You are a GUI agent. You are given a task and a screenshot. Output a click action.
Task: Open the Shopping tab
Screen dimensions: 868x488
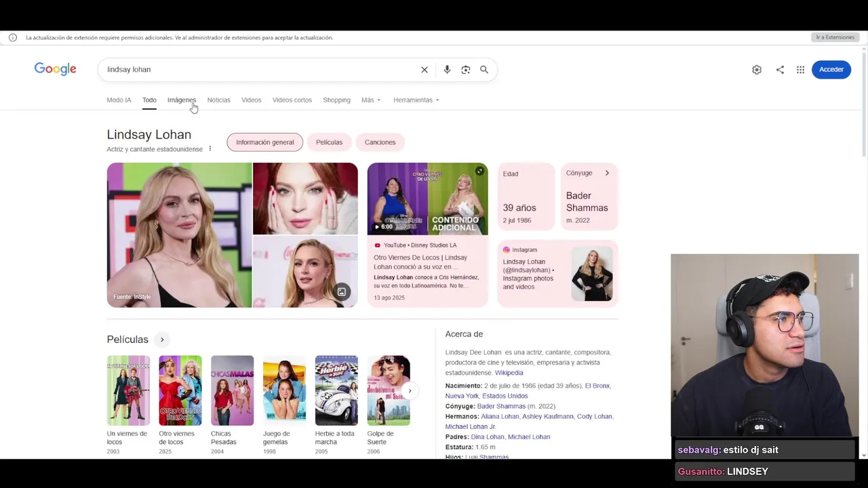pyautogui.click(x=336, y=100)
